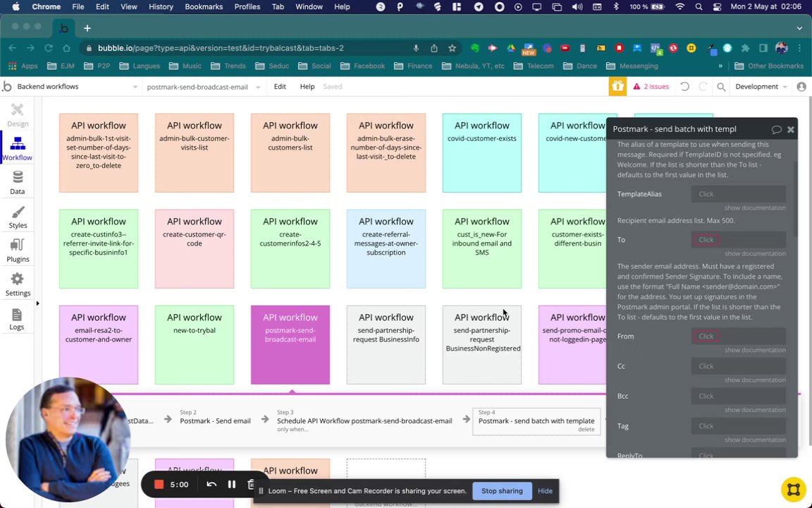This screenshot has width=812, height=508.
Task: Select Step 4 Postmark send batch
Action: (x=536, y=421)
